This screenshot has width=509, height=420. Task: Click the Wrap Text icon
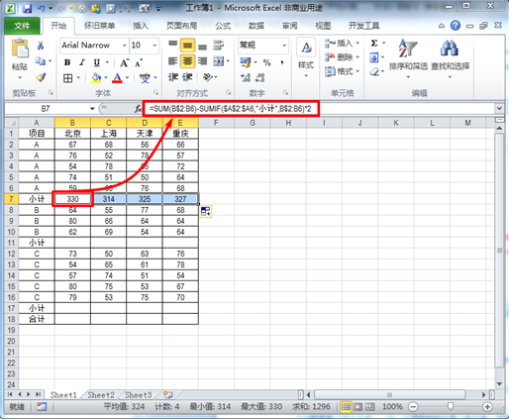[219, 45]
